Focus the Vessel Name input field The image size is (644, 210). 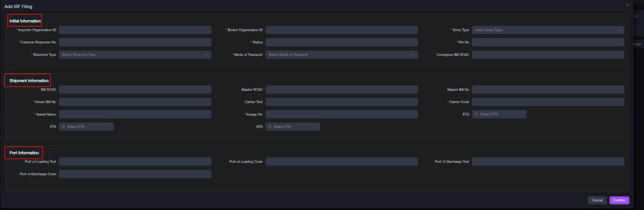pos(135,114)
